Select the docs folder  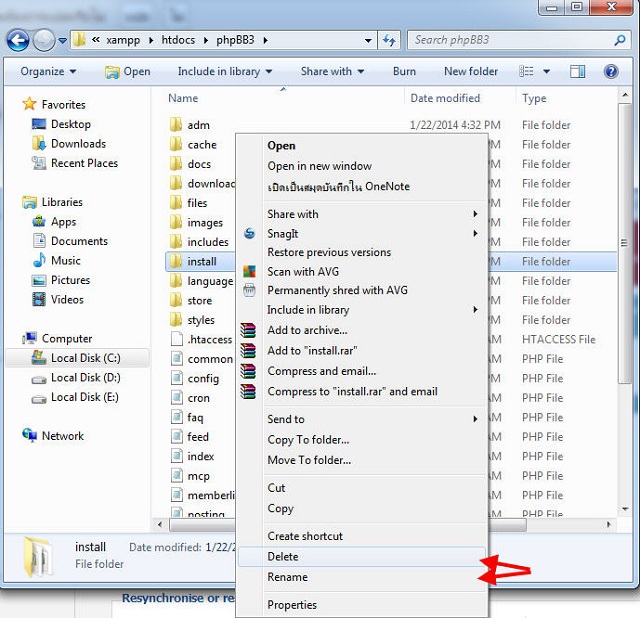199,164
